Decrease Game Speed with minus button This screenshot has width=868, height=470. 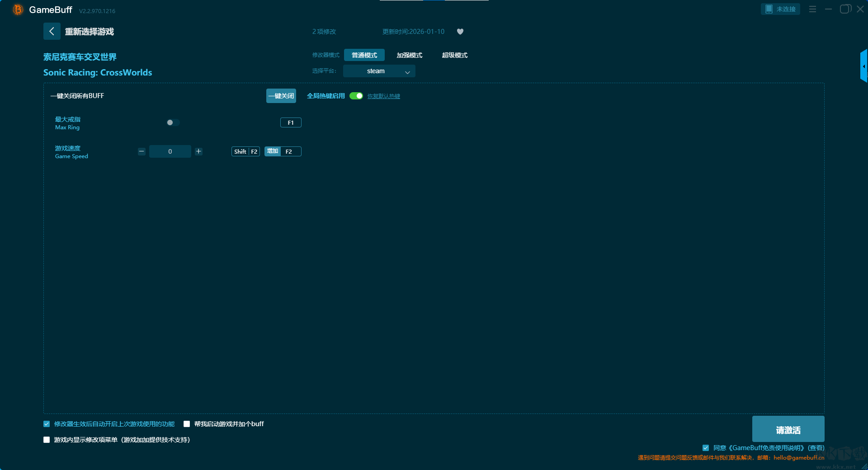[142, 151]
